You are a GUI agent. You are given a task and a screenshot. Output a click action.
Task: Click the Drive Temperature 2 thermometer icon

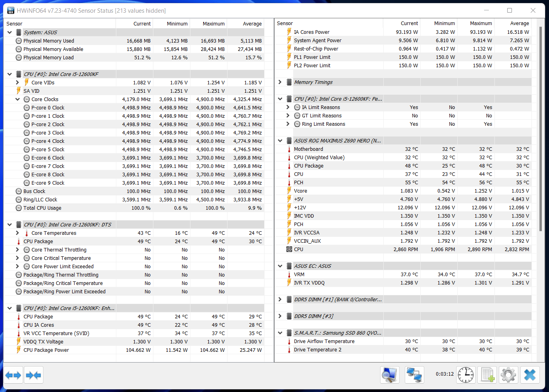tap(289, 350)
